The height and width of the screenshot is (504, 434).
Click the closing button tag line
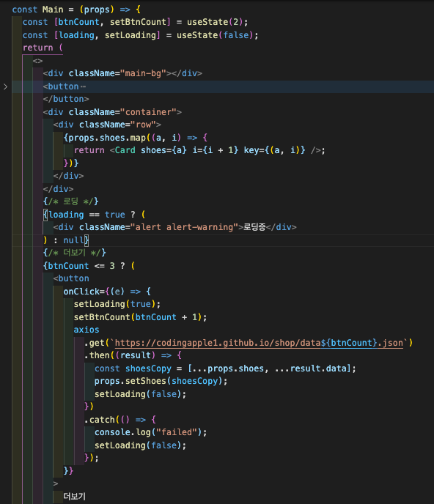(66, 99)
